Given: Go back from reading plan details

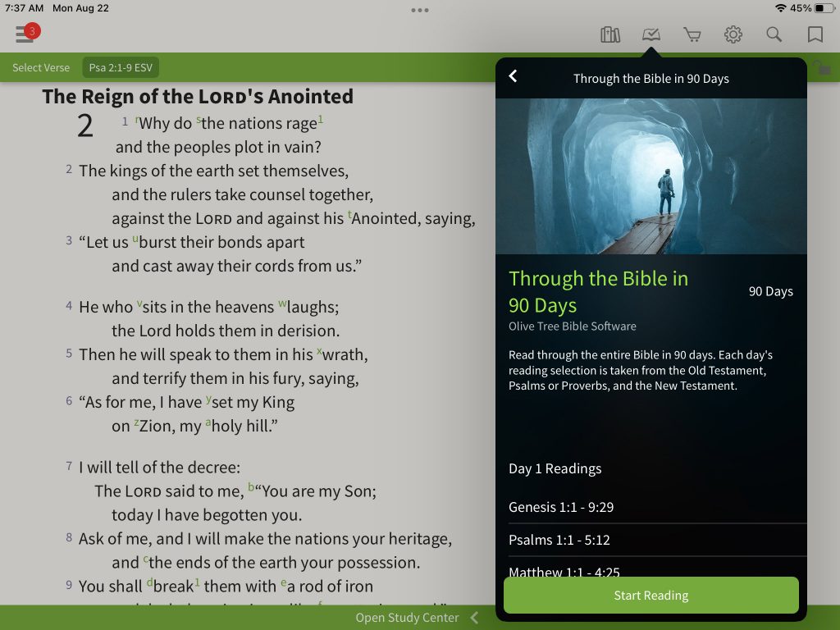Looking at the screenshot, I should pos(514,76).
